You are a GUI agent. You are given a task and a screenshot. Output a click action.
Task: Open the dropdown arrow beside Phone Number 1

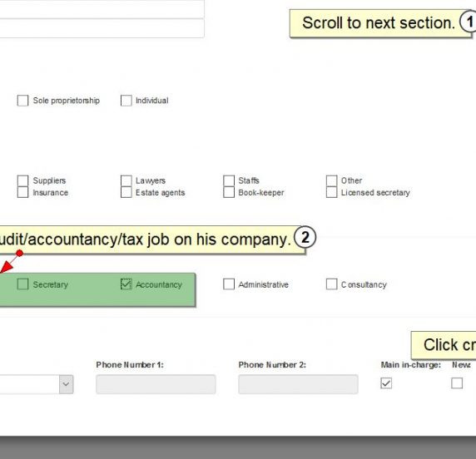67,384
